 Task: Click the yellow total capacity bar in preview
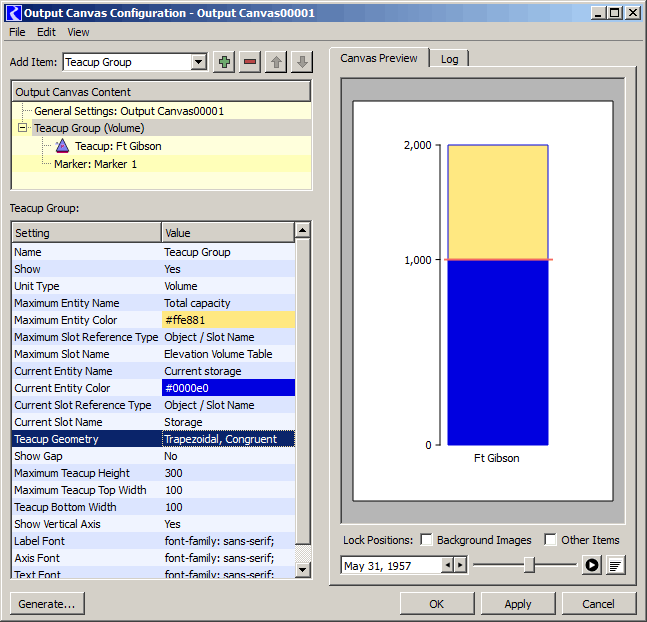tap(498, 202)
